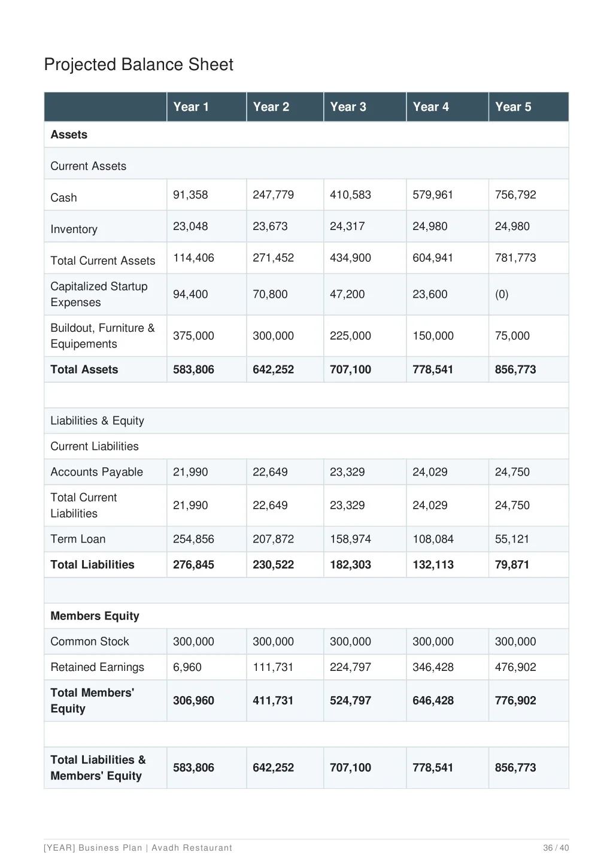Click the Total Current Assets row label
The image size is (613, 868).
pos(102,261)
